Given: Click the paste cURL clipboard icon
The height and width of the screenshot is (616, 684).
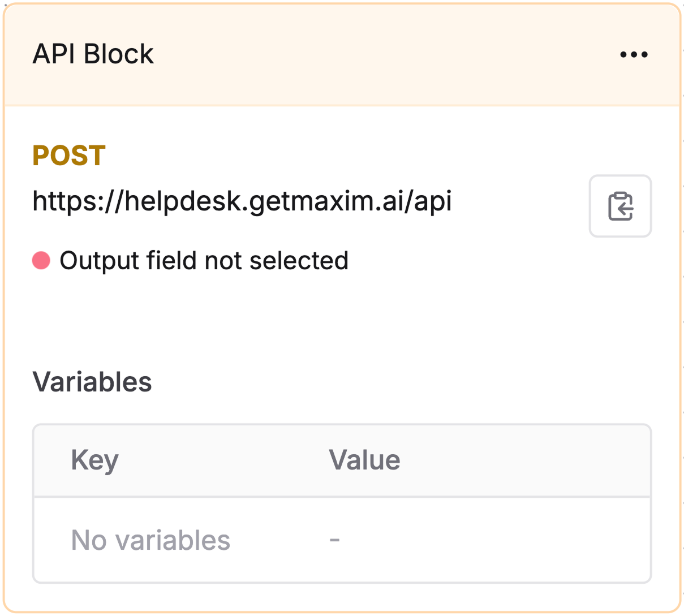Looking at the screenshot, I should point(621,206).
